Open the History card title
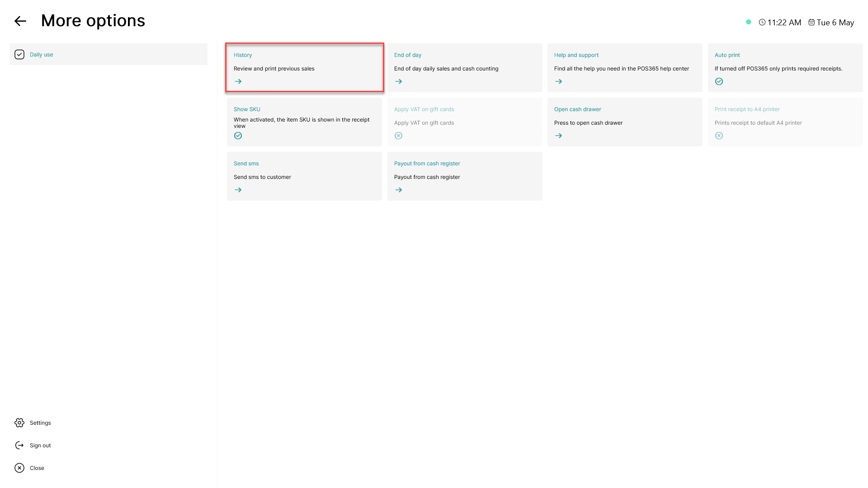The width and height of the screenshot is (868, 488). (243, 55)
